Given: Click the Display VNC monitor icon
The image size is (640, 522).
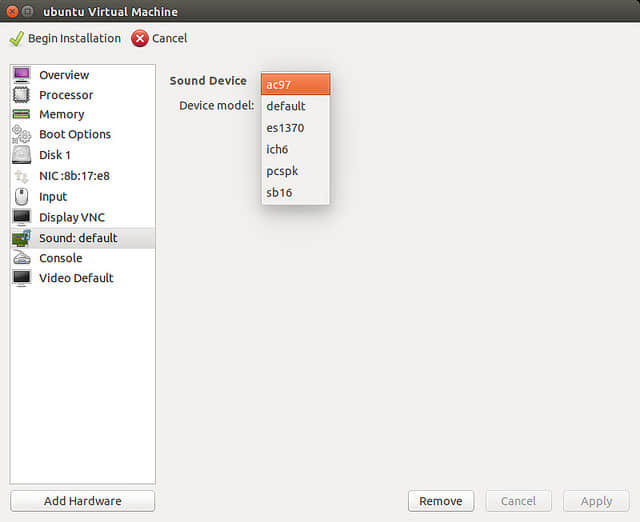Looking at the screenshot, I should pos(21,217).
